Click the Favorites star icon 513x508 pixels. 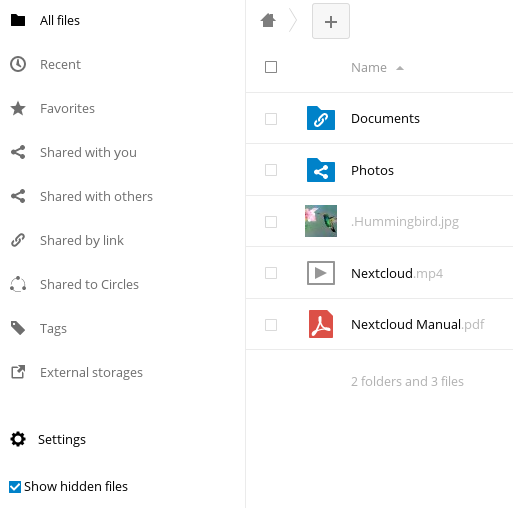click(x=18, y=108)
